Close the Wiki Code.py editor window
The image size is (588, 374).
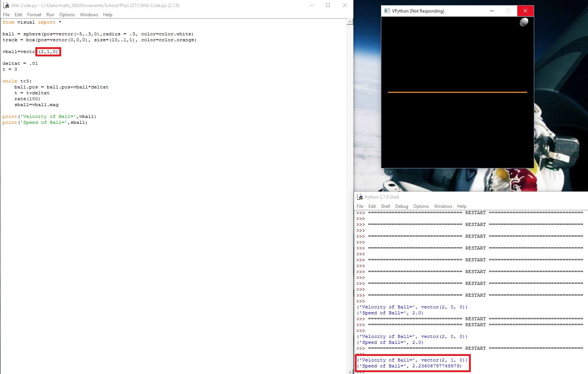pos(345,6)
